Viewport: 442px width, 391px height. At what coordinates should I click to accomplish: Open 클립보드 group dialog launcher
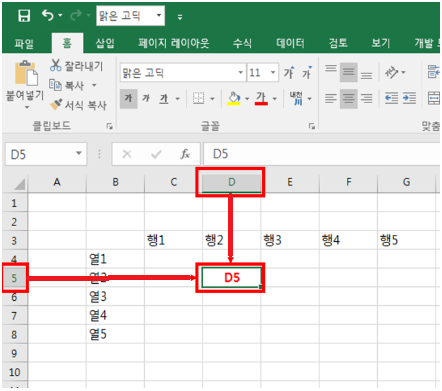point(109,126)
